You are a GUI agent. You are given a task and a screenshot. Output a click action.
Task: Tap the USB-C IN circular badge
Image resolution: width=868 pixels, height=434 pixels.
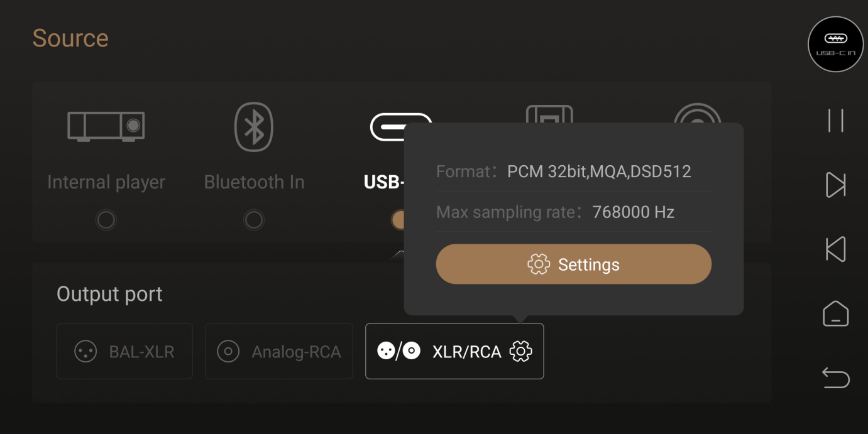point(835,44)
